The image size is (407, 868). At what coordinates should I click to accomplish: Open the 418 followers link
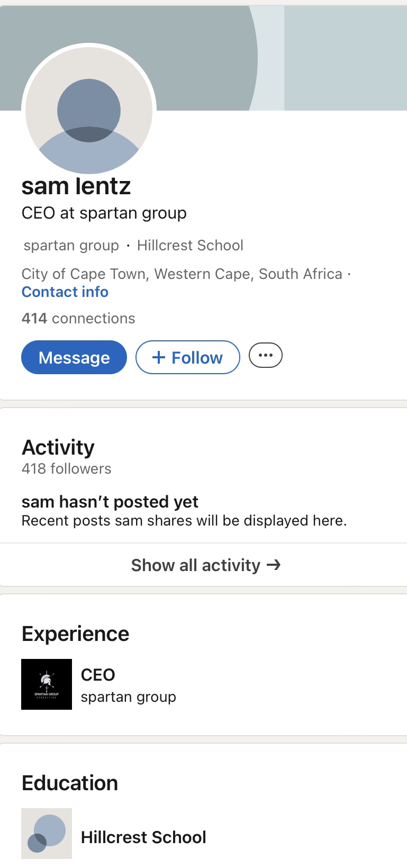67,469
